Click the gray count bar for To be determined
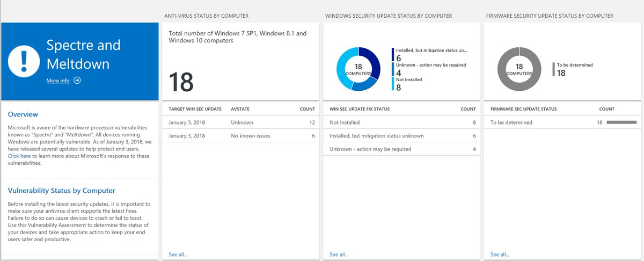The height and width of the screenshot is (261, 644). pyautogui.click(x=621, y=122)
